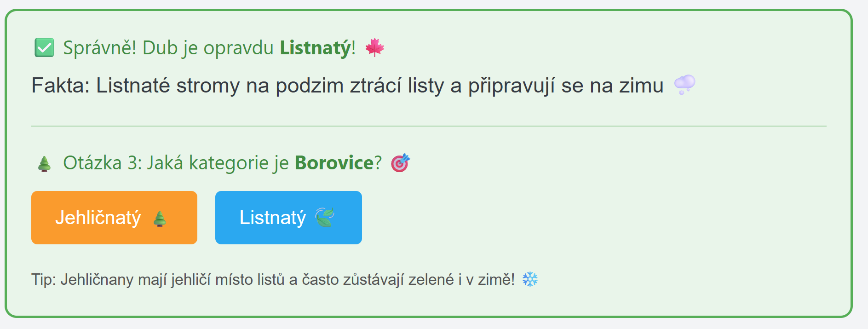Click the blue snowflake emoji

530,279
